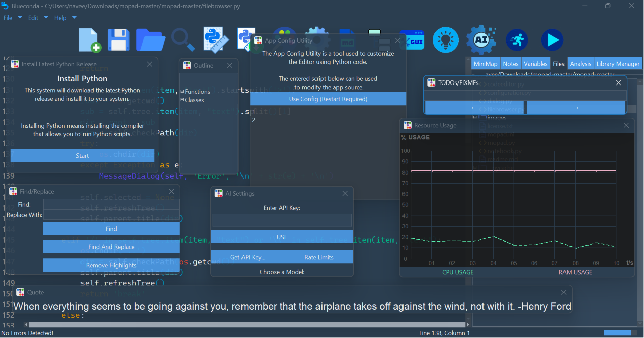
Task: Open the File menu
Action: click(8, 18)
